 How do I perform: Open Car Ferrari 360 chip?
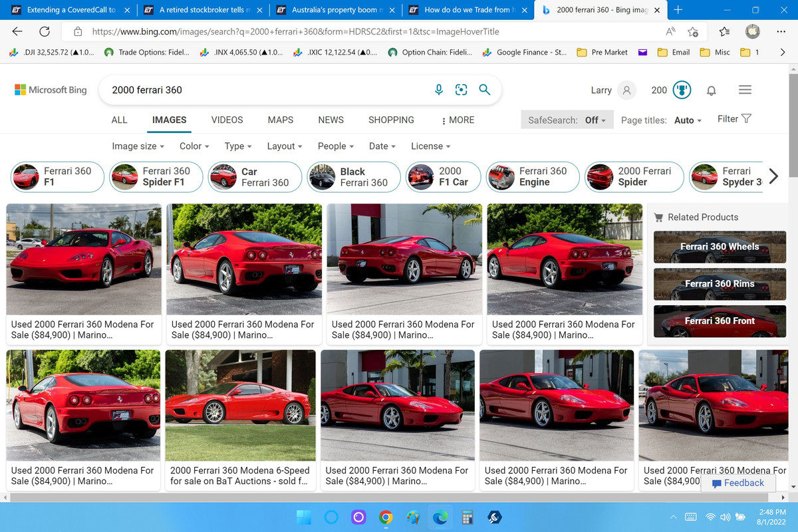pyautogui.click(x=255, y=177)
